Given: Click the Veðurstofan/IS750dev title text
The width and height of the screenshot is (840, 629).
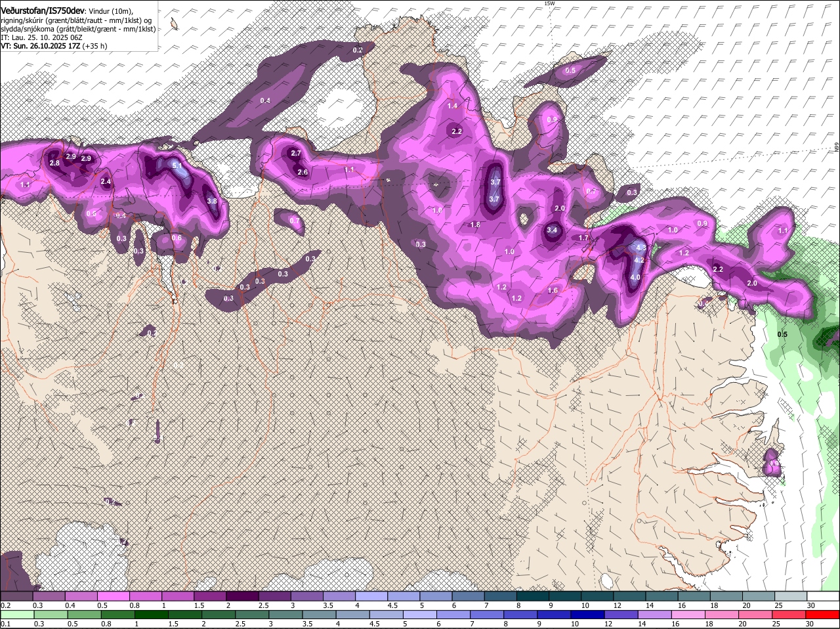Looking at the screenshot, I should point(43,11).
